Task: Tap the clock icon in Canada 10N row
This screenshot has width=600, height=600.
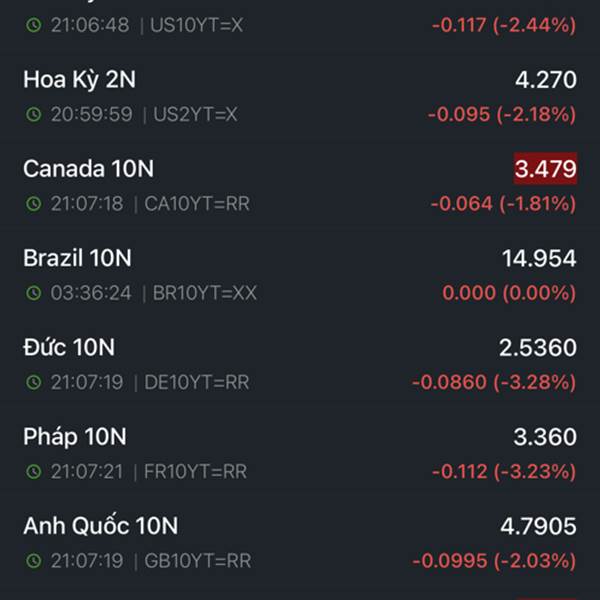Action: (34, 204)
